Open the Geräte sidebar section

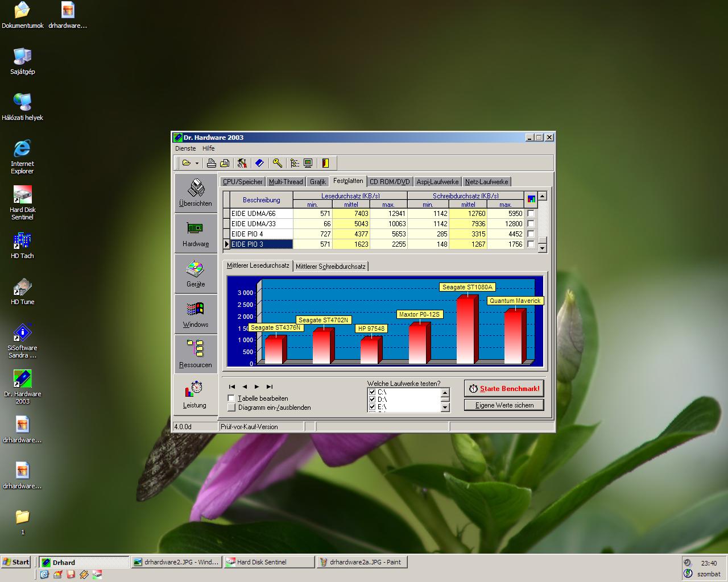point(196,274)
